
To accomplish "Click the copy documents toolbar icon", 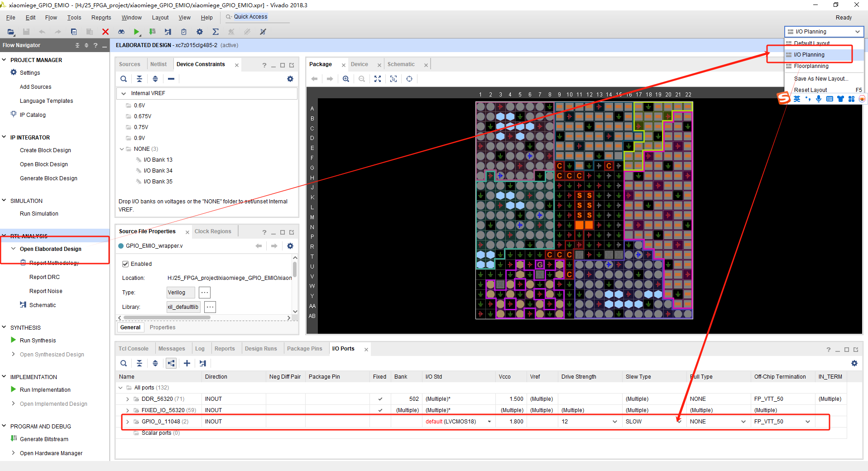I will tap(74, 32).
